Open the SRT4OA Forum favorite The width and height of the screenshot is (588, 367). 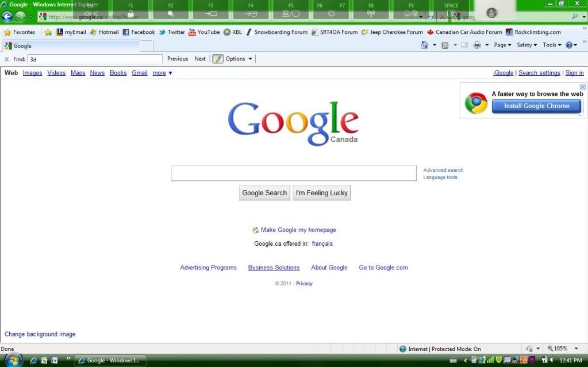tap(335, 32)
